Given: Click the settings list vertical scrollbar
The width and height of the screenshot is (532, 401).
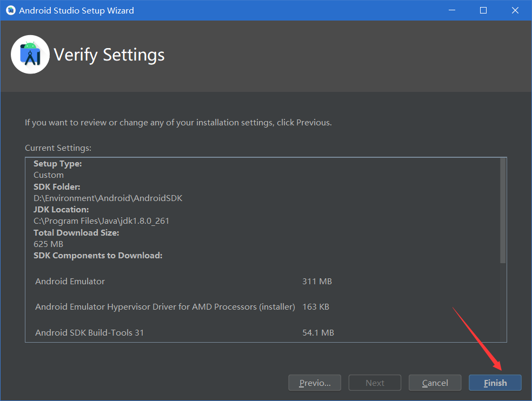Looking at the screenshot, I should 503,210.
